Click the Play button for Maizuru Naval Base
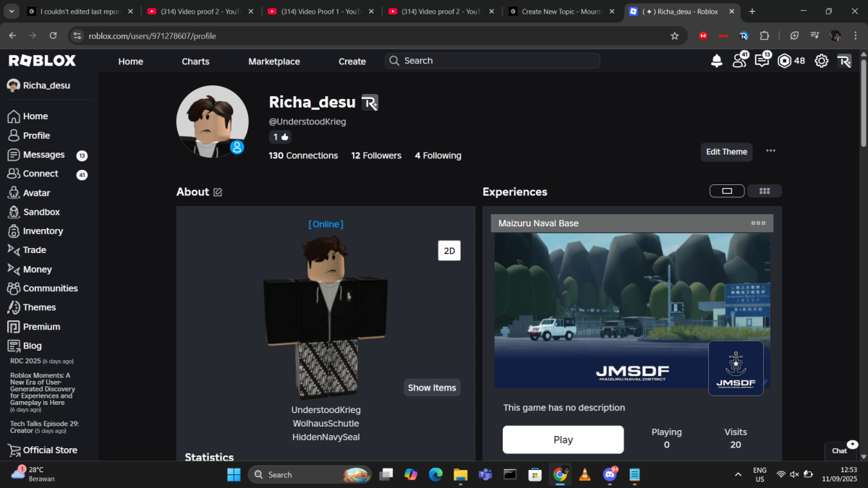Screen dimensions: 868x488 coord(563,440)
